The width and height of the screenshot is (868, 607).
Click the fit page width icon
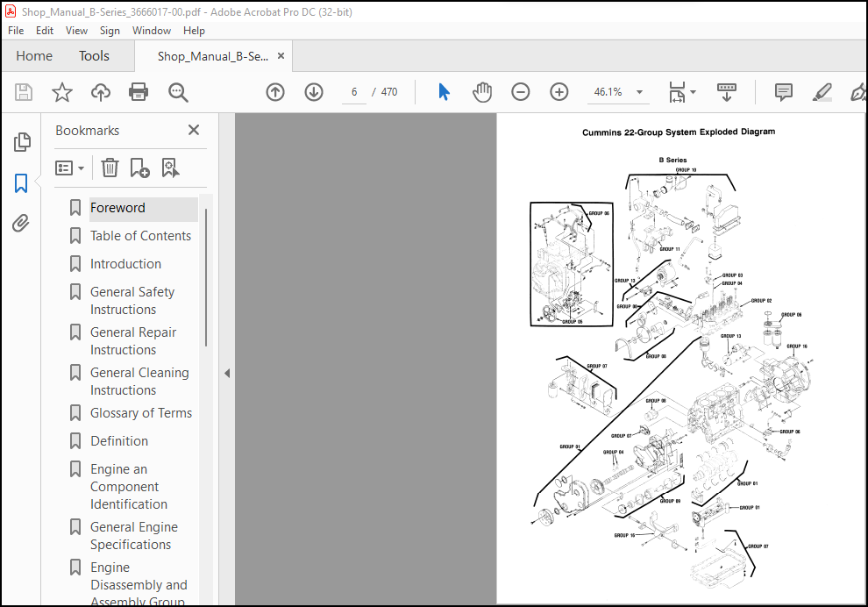pyautogui.click(x=677, y=92)
